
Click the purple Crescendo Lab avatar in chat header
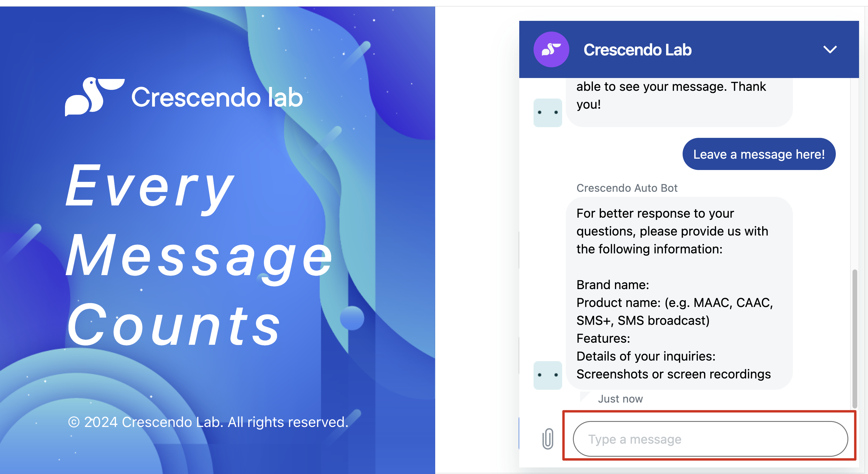(x=551, y=49)
